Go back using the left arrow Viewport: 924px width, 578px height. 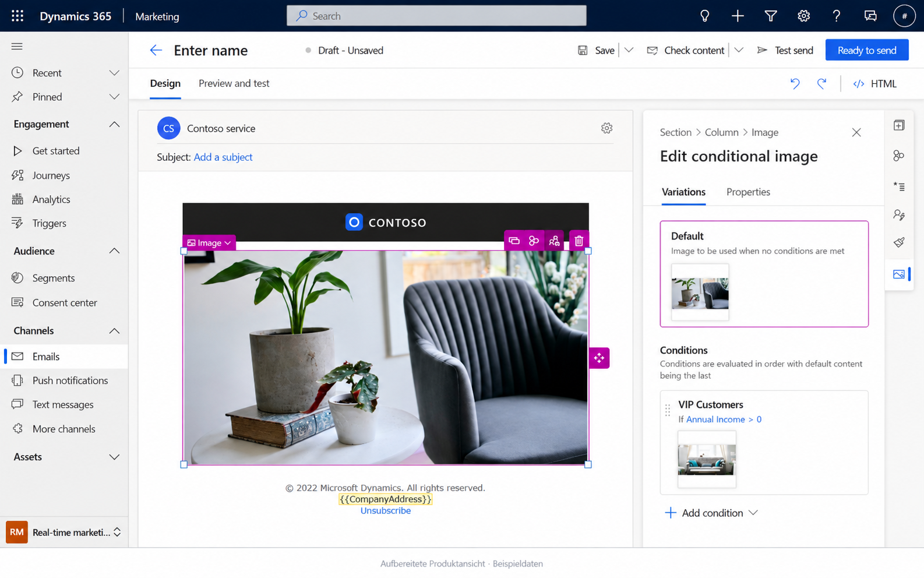click(x=156, y=50)
